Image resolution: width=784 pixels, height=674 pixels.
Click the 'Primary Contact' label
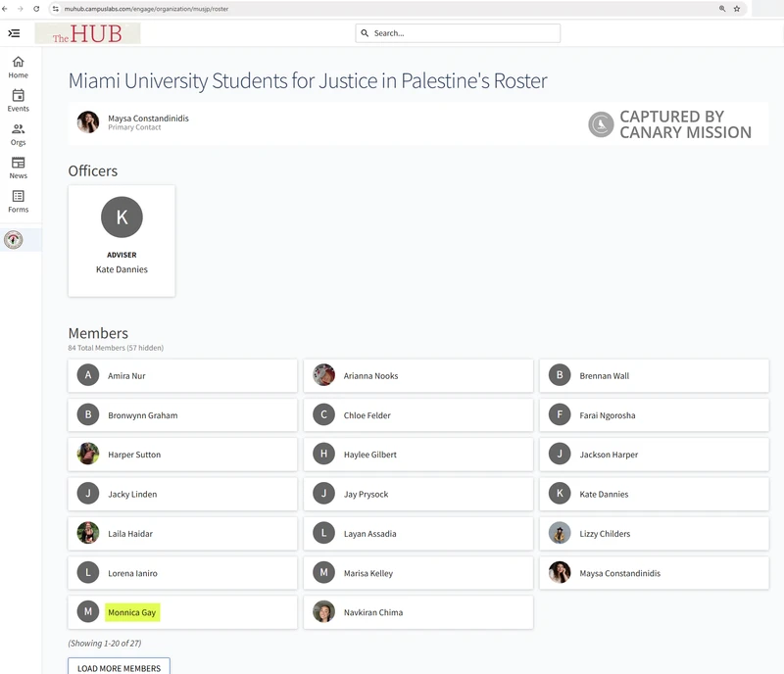134,127
